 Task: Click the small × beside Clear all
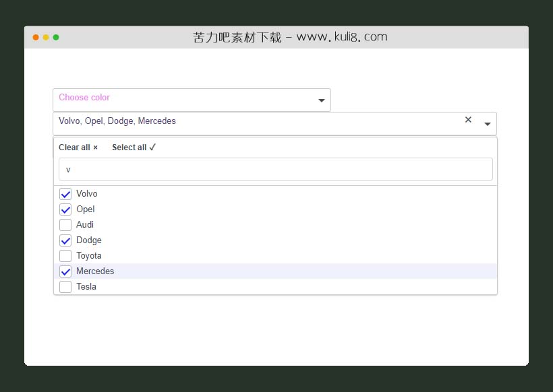pyautogui.click(x=95, y=147)
